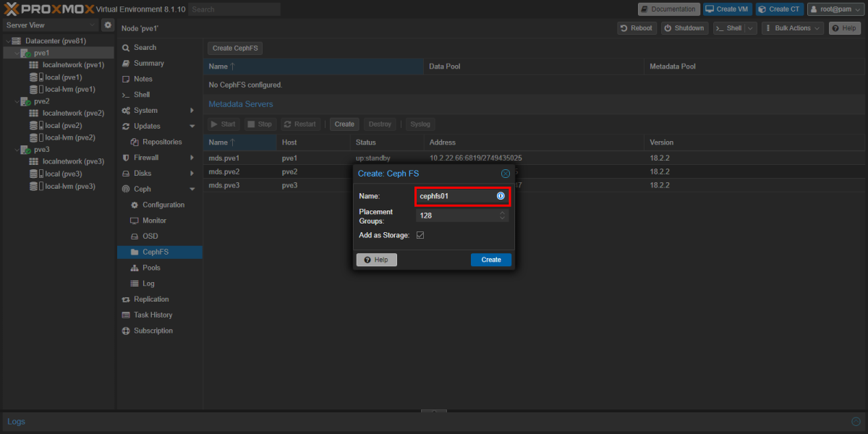This screenshot has height=434, width=868.
Task: Toggle the Add as Storage checkbox
Action: tap(420, 235)
